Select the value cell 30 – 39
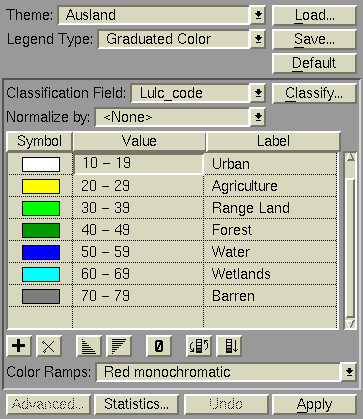 [138, 208]
